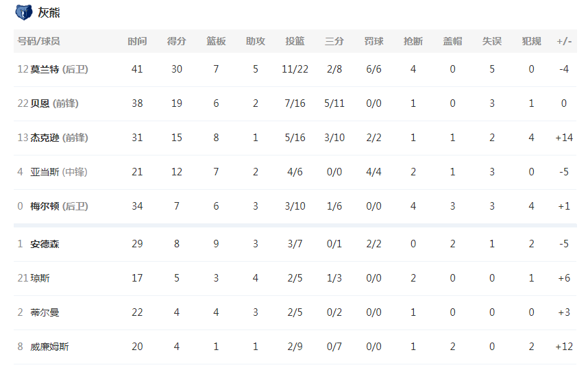The height and width of the screenshot is (372, 588).
Task: Open player 贝恩 profile link
Action: [40, 103]
